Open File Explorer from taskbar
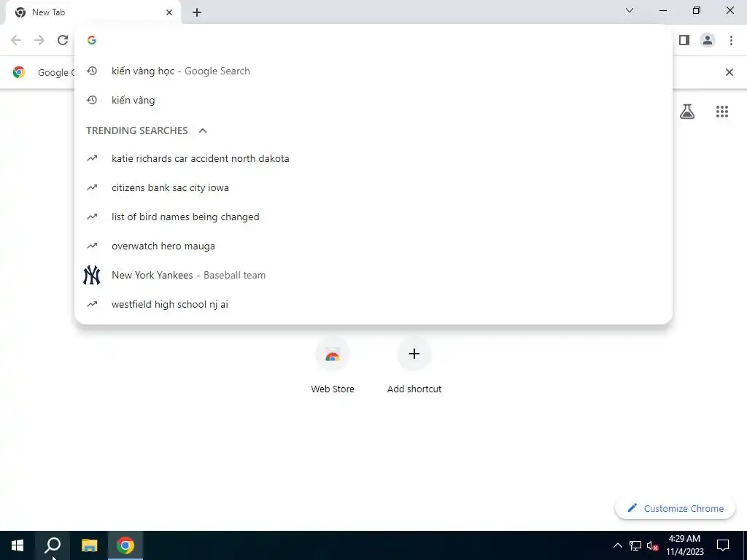747x560 pixels. click(89, 545)
